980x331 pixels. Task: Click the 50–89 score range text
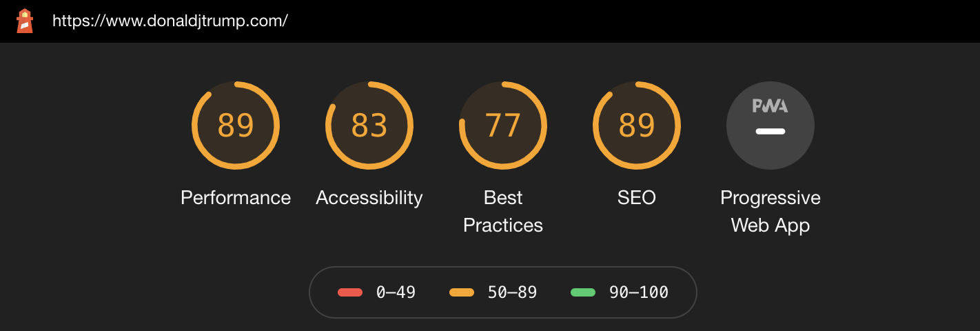[x=512, y=292]
